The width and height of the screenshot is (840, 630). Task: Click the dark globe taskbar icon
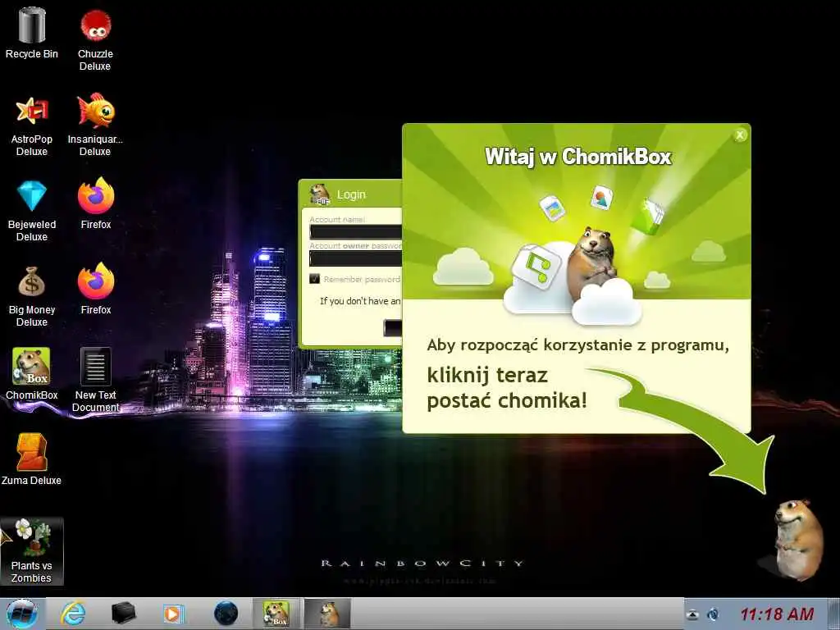226,614
